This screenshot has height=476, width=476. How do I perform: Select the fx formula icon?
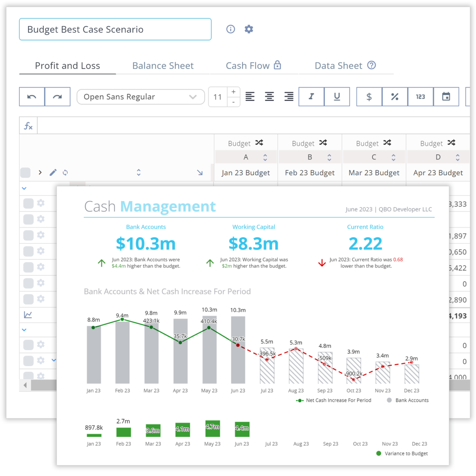[28, 125]
